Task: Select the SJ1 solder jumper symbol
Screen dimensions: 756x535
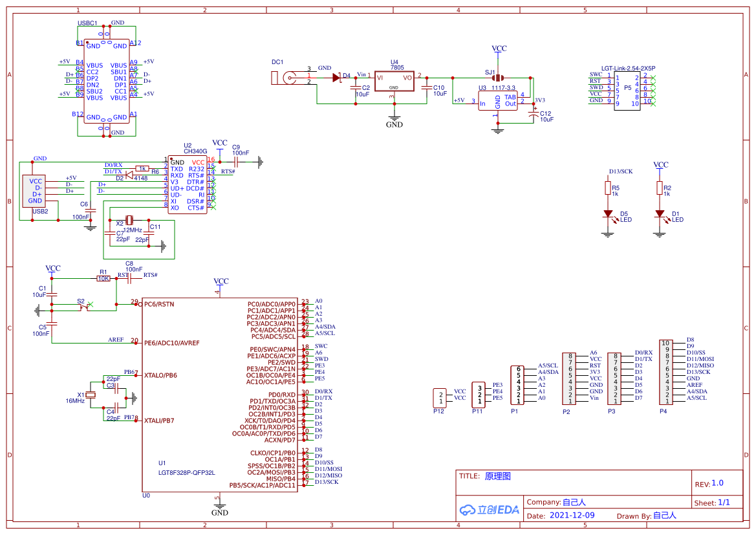Action: [x=497, y=78]
